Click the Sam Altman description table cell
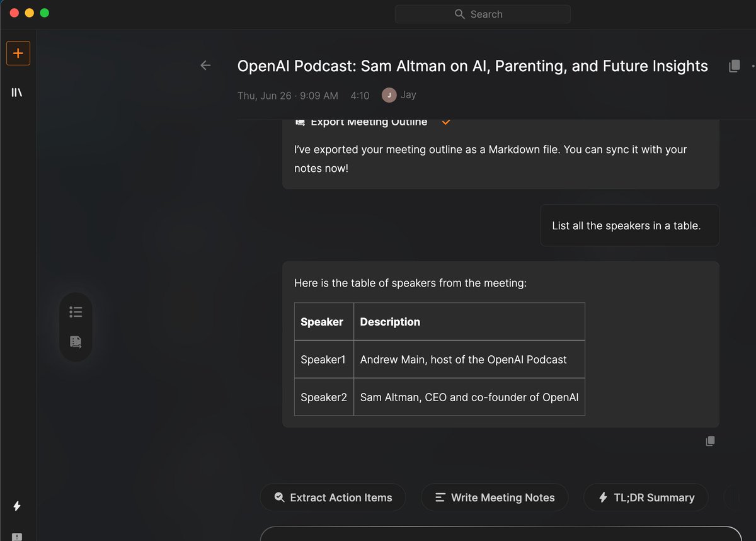The width and height of the screenshot is (756, 541). click(469, 397)
